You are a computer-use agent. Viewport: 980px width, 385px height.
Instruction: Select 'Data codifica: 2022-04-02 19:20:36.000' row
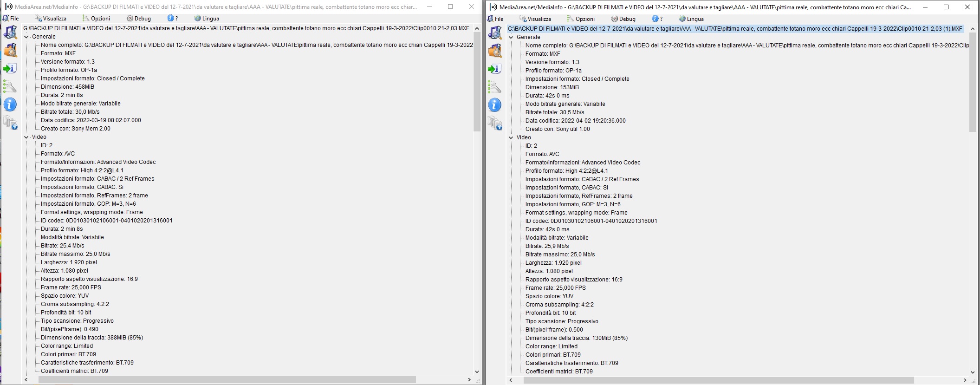[x=576, y=121]
